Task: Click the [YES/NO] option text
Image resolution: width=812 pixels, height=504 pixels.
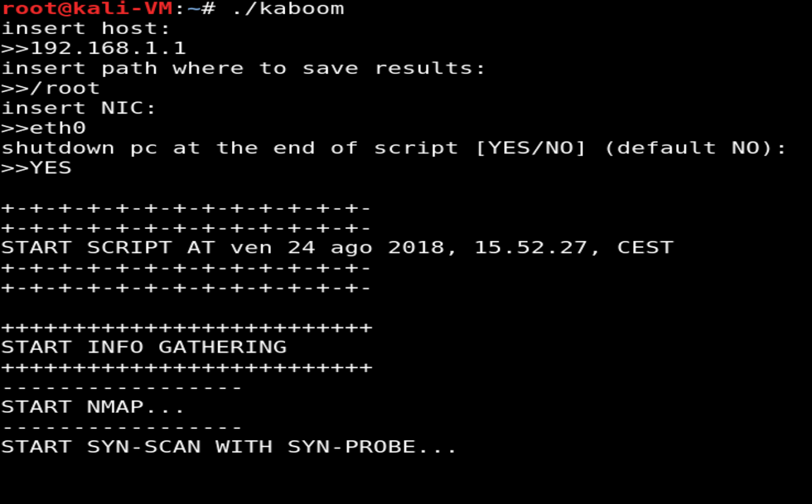Action: click(531, 148)
